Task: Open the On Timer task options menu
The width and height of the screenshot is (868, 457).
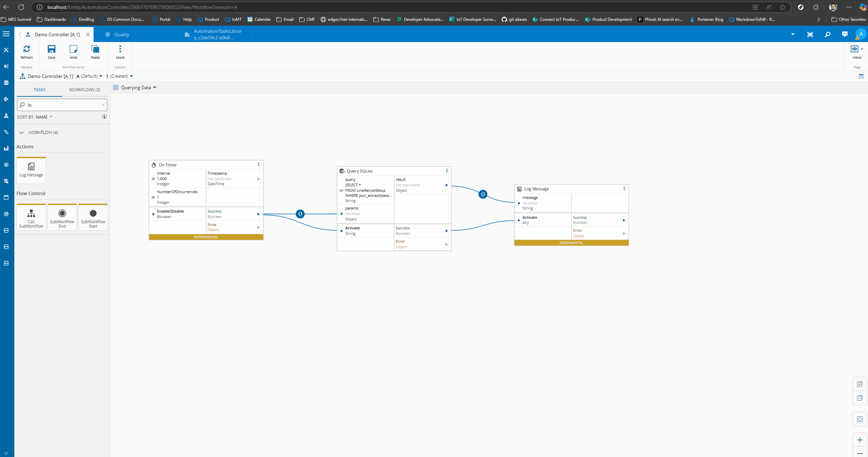Action: tap(258, 164)
